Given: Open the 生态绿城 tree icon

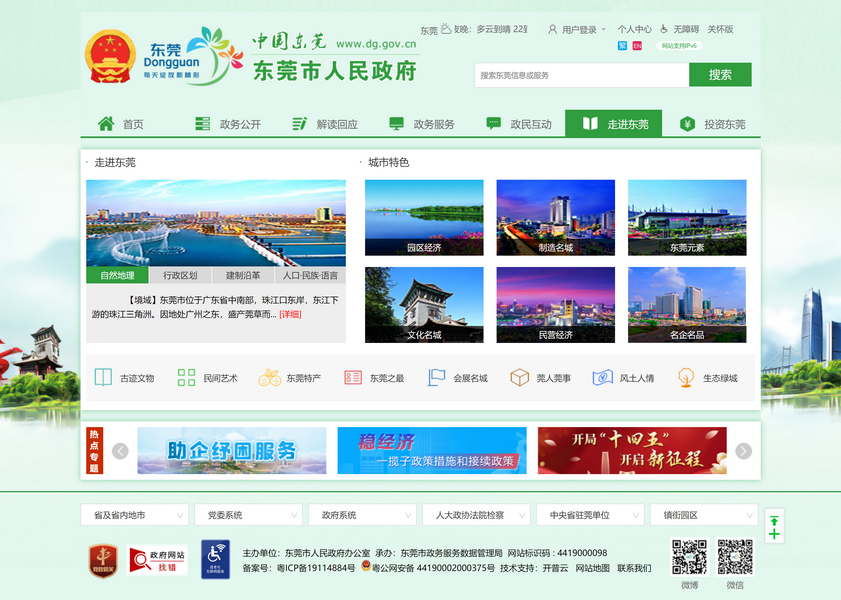Looking at the screenshot, I should [686, 378].
